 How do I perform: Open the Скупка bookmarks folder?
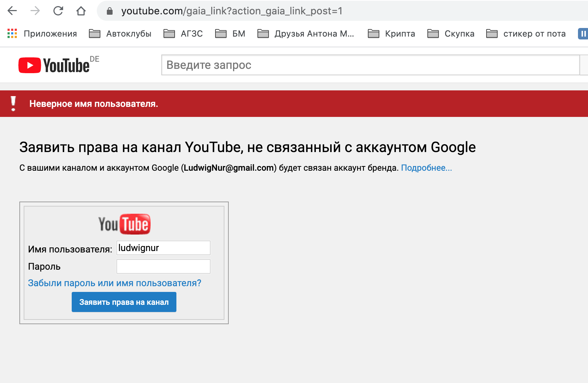pos(451,34)
